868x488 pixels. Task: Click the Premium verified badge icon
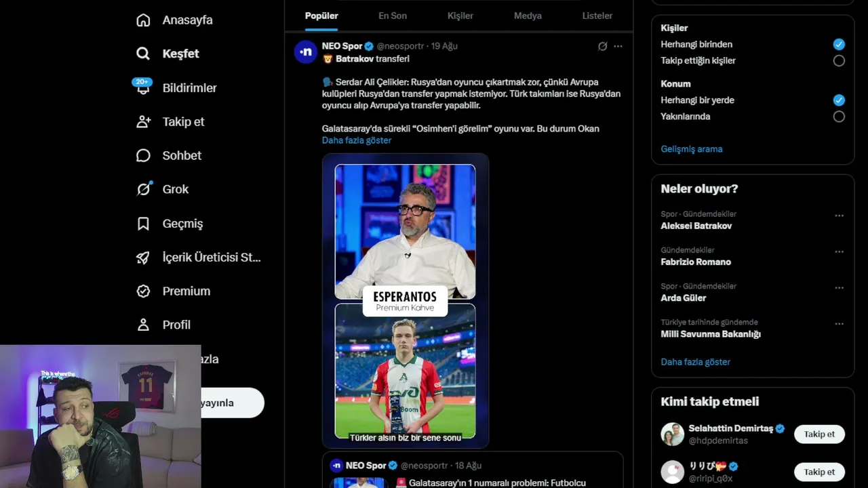tap(143, 291)
